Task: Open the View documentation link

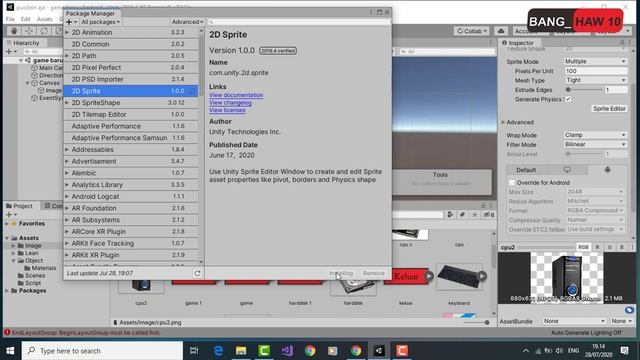Action: (236, 95)
